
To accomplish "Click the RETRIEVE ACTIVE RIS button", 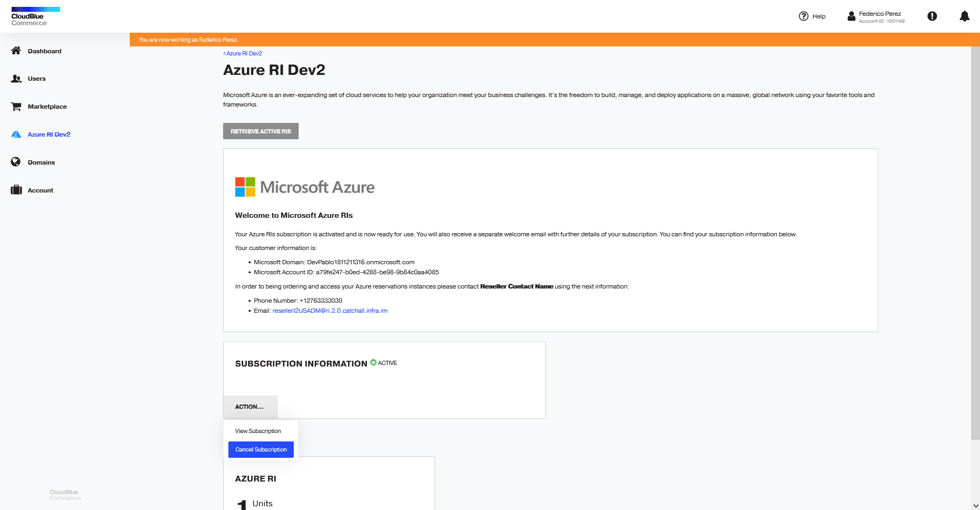I will point(261,131).
